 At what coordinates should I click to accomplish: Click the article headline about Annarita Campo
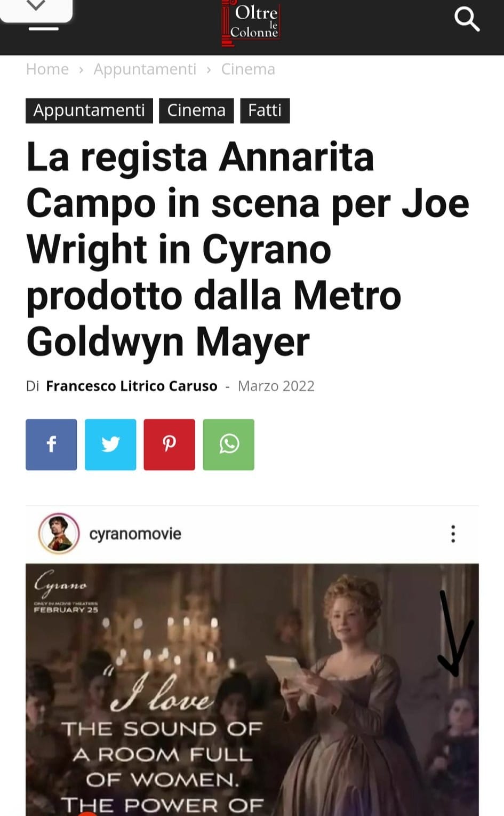pyautogui.click(x=248, y=249)
